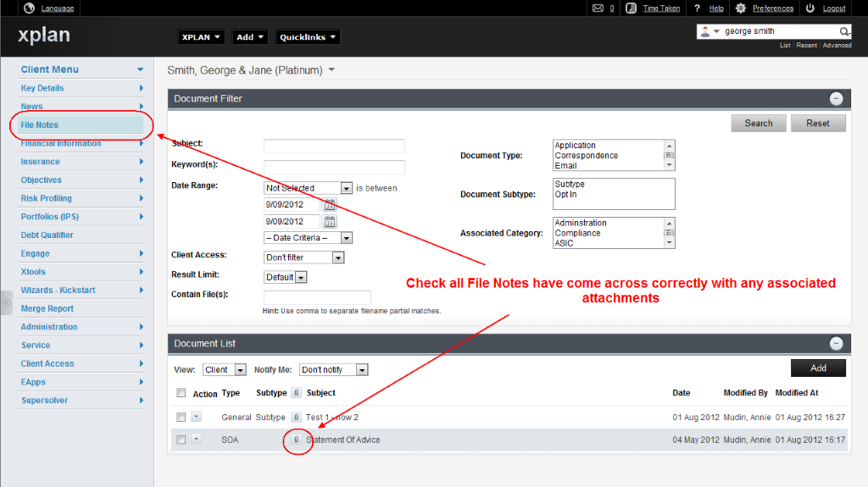868x487 pixels.
Task: Open Notify Me Don't notify dropdown
Action: click(333, 369)
